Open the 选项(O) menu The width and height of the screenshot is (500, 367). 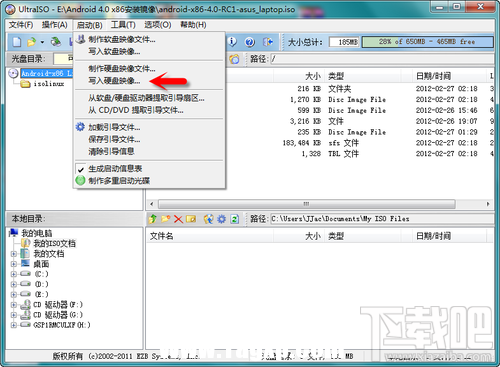point(158,25)
